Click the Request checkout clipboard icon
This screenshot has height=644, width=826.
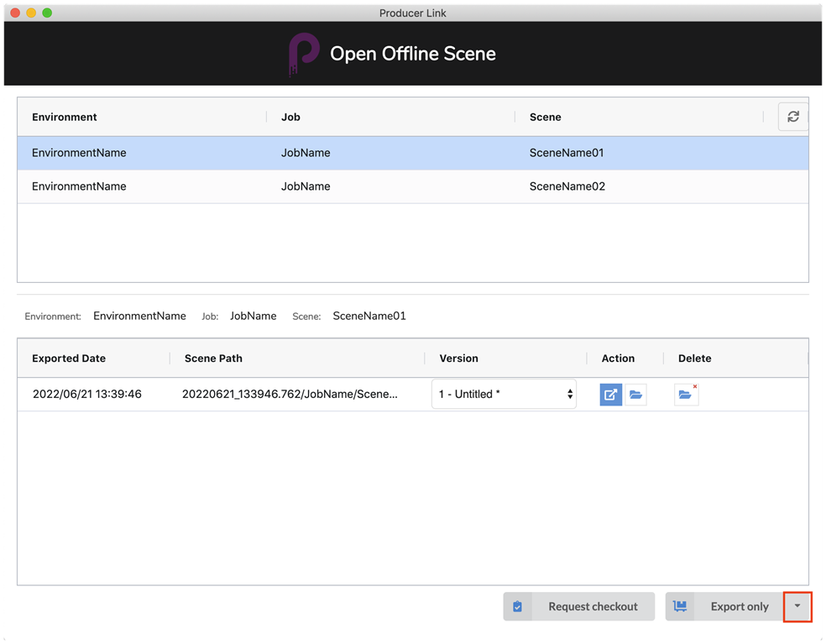tap(517, 606)
